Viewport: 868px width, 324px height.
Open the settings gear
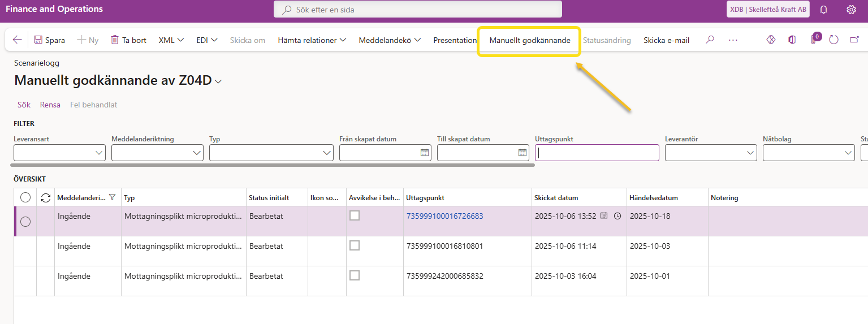[851, 10]
